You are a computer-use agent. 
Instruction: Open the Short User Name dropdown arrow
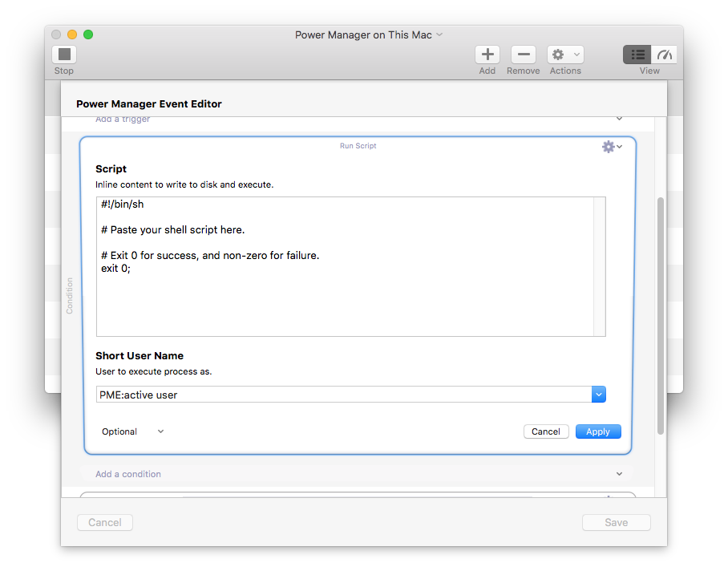(x=598, y=395)
